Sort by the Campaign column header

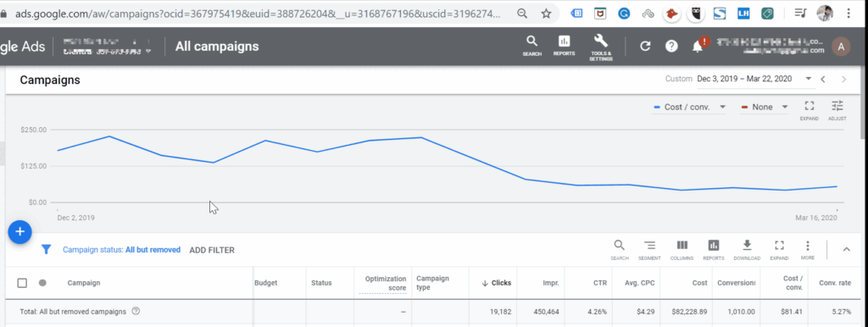point(84,283)
